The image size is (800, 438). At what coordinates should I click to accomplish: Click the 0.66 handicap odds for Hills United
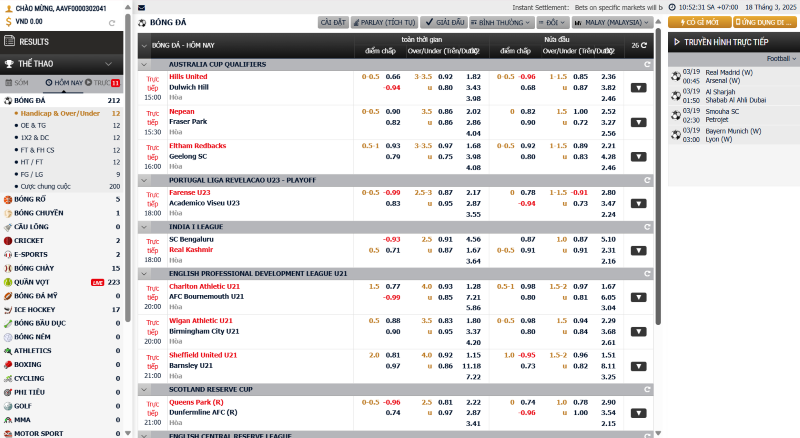pos(393,76)
